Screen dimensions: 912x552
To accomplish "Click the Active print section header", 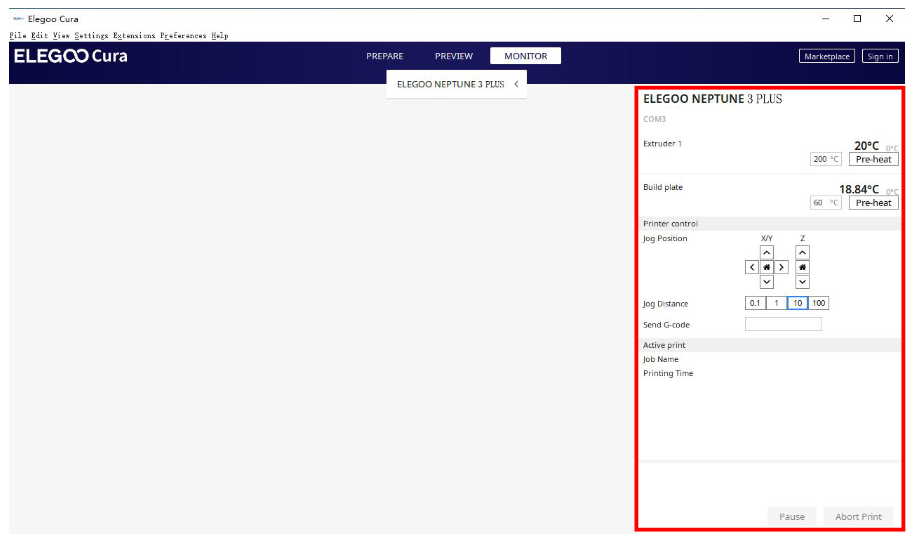I will tap(770, 345).
